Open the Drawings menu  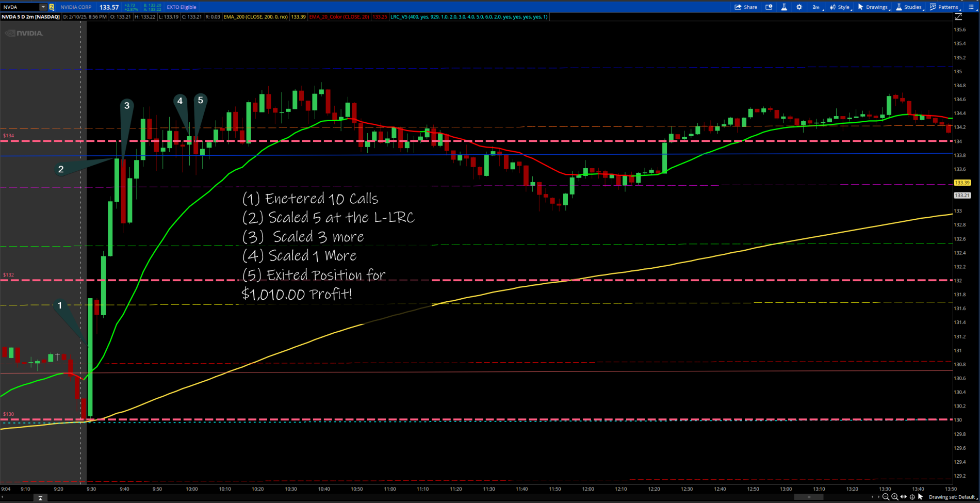(873, 7)
